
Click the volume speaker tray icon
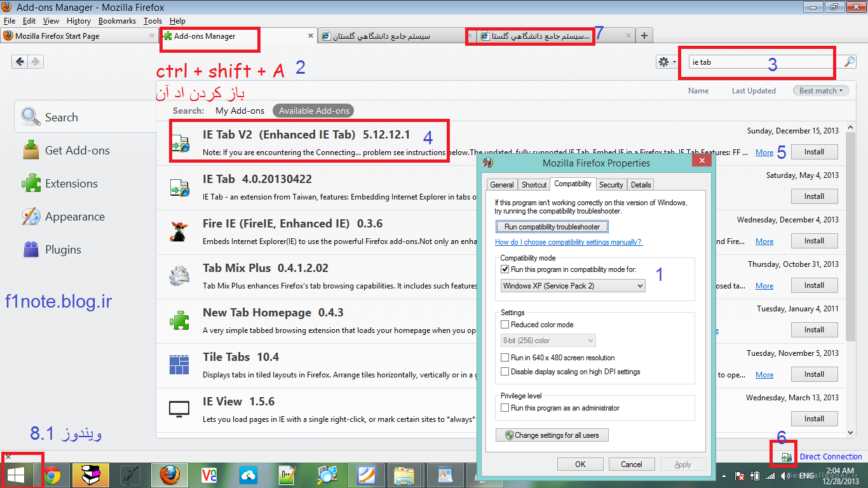[x=786, y=476]
